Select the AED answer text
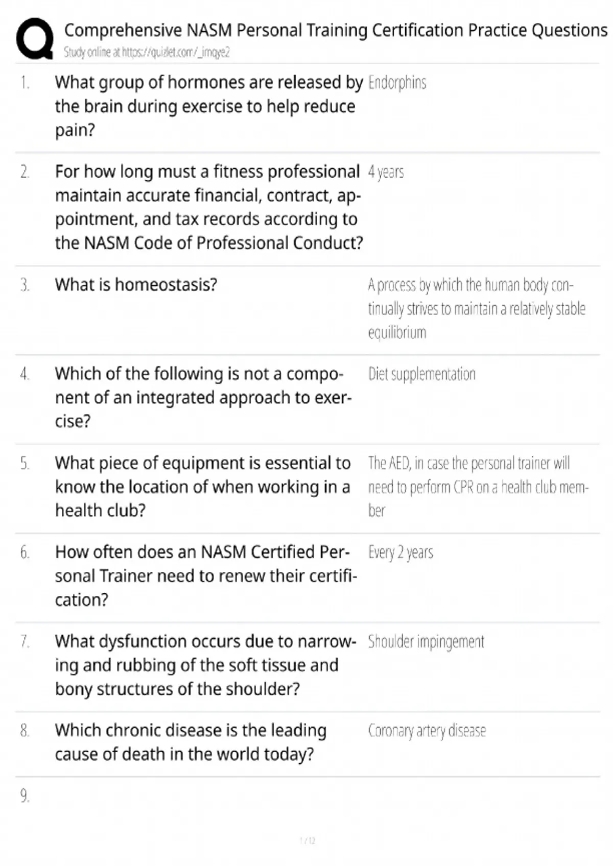 pyautogui.click(x=478, y=487)
